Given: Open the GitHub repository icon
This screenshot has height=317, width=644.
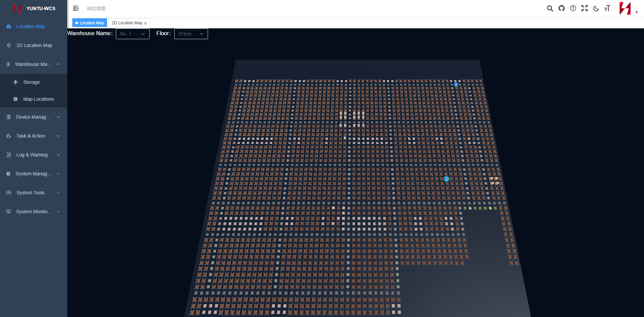Looking at the screenshot, I should tap(561, 8).
